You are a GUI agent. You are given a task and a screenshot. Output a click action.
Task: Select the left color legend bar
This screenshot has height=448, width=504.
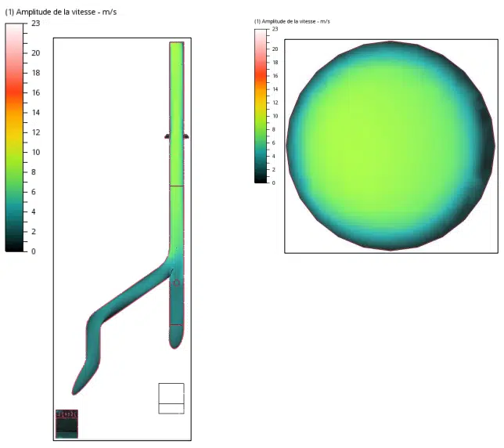click(x=14, y=137)
